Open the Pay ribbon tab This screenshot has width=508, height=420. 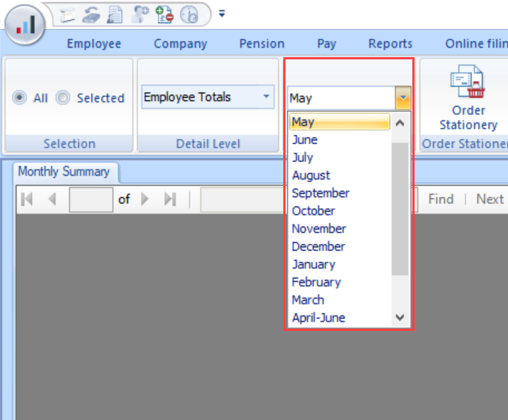326,44
